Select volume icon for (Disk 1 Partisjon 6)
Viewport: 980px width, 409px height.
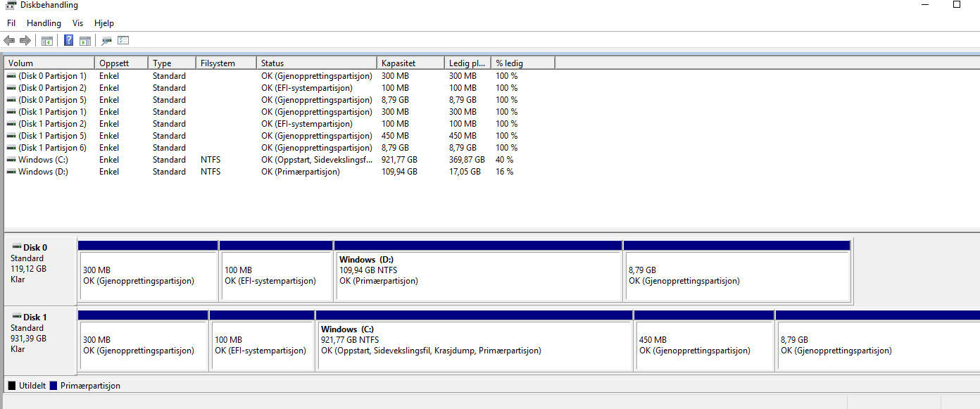pyautogui.click(x=11, y=148)
